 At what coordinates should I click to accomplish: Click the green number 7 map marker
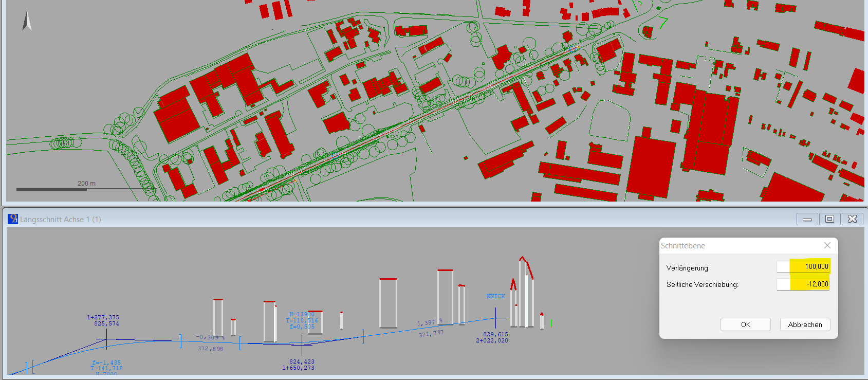point(663,23)
